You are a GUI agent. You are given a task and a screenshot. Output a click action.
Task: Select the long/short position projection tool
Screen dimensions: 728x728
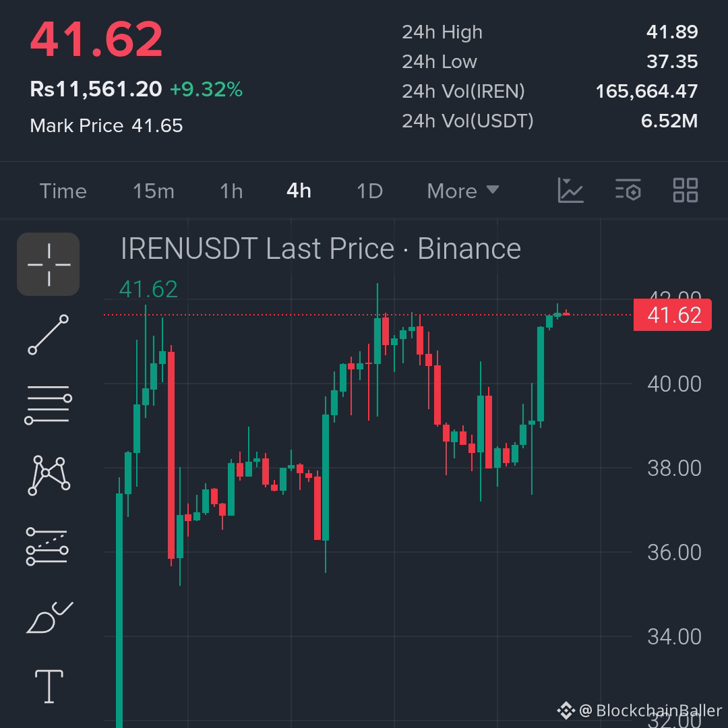[47, 547]
